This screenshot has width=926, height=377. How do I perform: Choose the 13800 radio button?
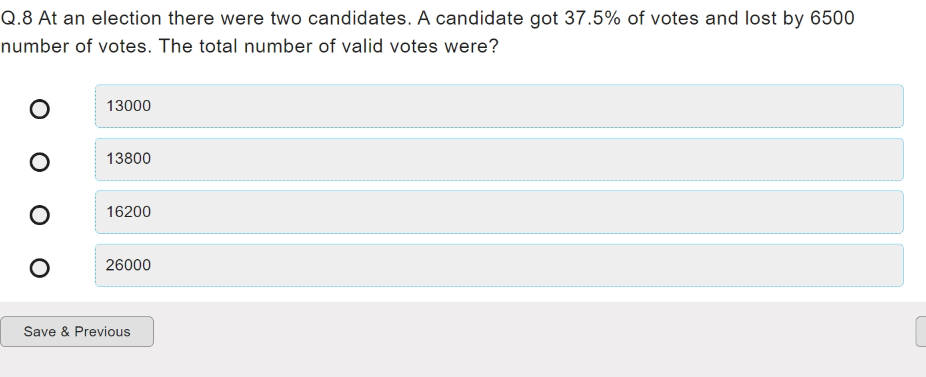[40, 162]
